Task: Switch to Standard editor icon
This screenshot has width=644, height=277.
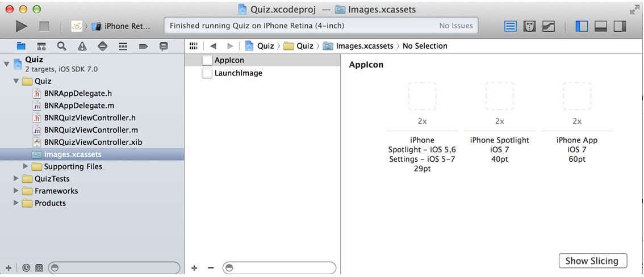Action: coord(510,26)
